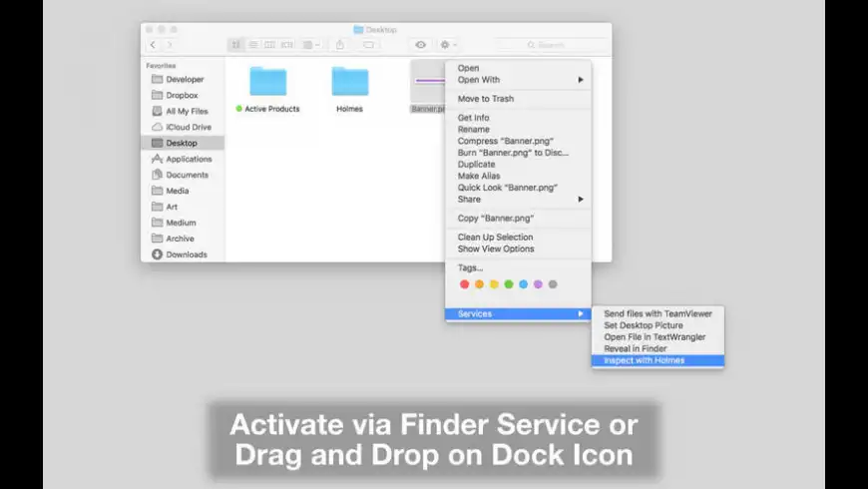Open Dropbox in the sidebar
Viewport: 868px width, 489px height.
point(183,95)
